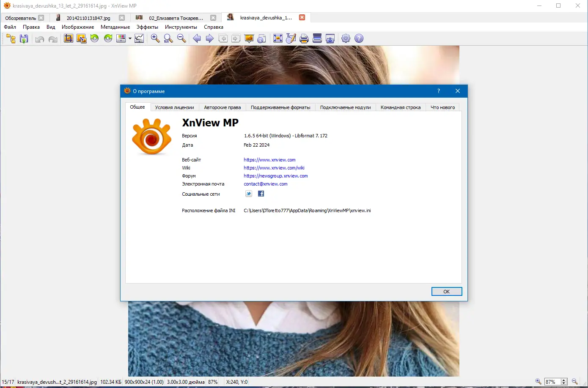The width and height of the screenshot is (588, 388).
Task: Click the zoom percentage field in status bar
Action: click(x=553, y=382)
